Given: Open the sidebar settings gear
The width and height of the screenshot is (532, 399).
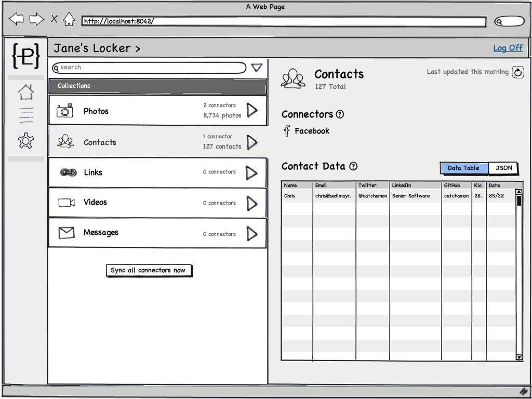Looking at the screenshot, I should [26, 141].
